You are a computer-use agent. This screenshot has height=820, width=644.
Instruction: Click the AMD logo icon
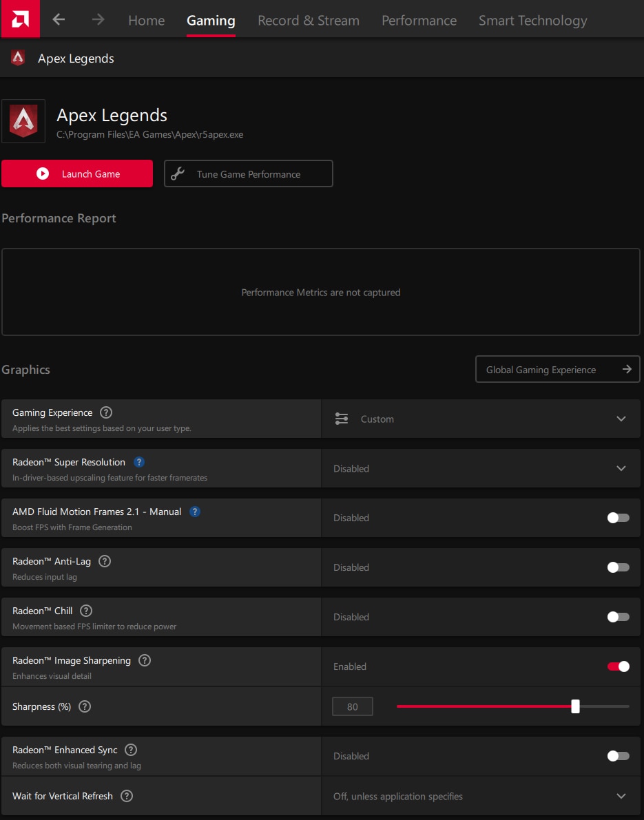[21, 19]
